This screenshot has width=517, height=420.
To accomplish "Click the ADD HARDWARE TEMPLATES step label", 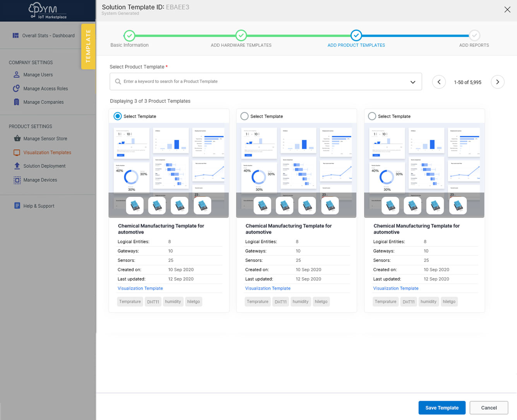I will 241,45.
